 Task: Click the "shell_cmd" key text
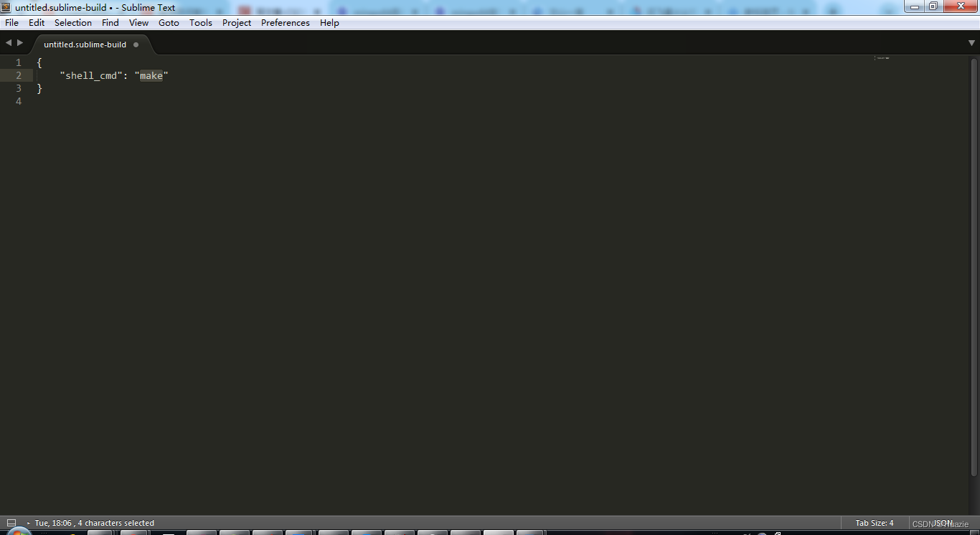tap(90, 75)
